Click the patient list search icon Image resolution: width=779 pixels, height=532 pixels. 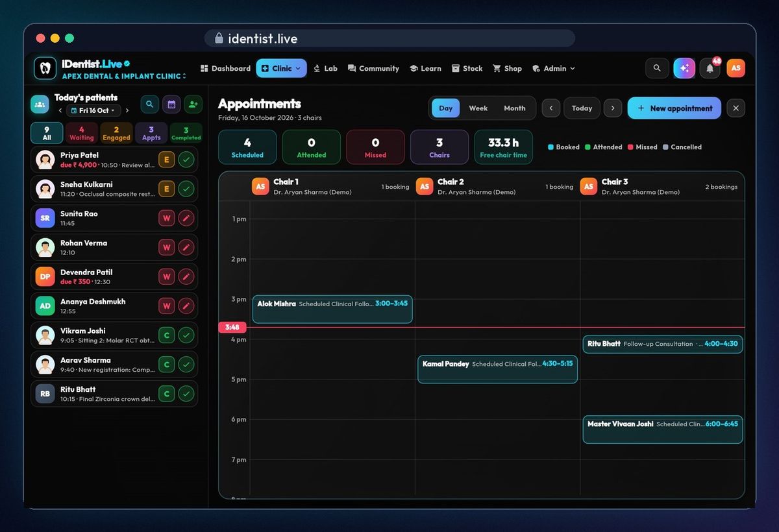[150, 104]
